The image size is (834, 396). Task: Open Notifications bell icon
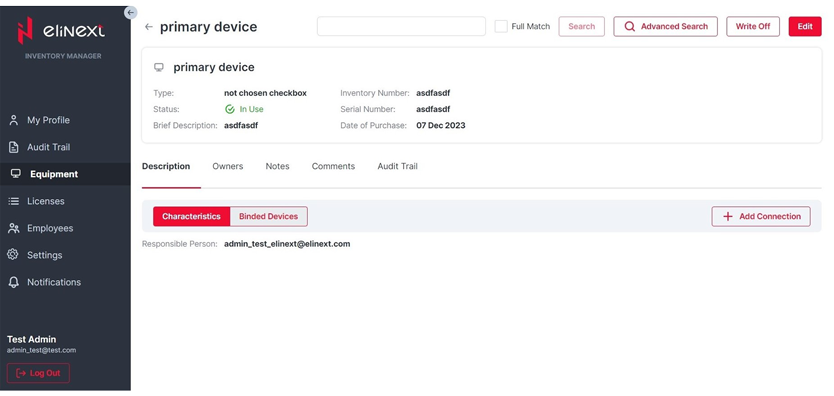14,282
